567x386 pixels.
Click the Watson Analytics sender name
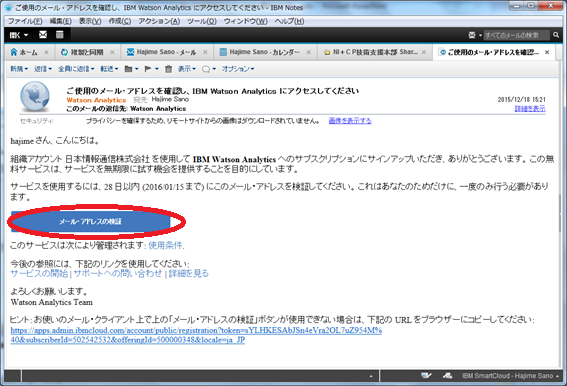[x=96, y=100]
